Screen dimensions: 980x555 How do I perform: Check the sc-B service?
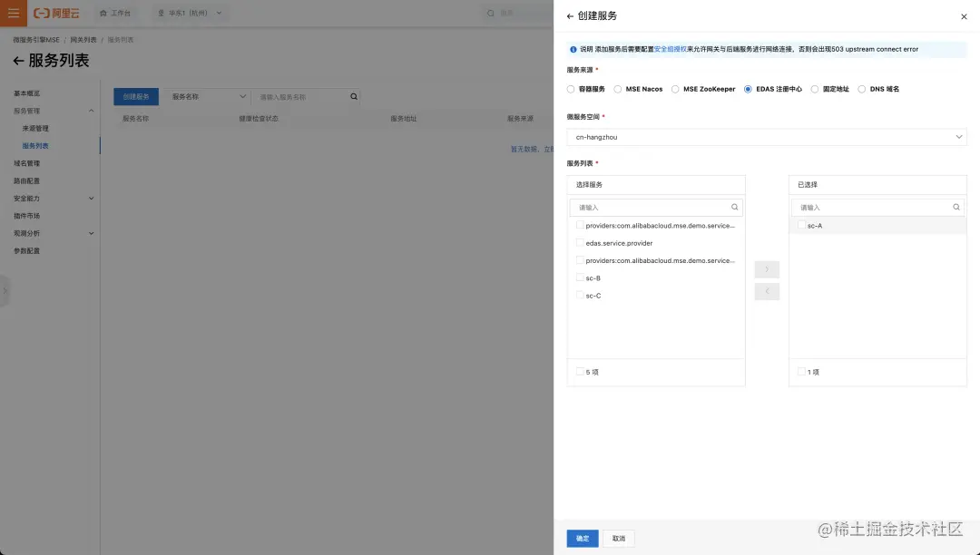[x=580, y=277]
